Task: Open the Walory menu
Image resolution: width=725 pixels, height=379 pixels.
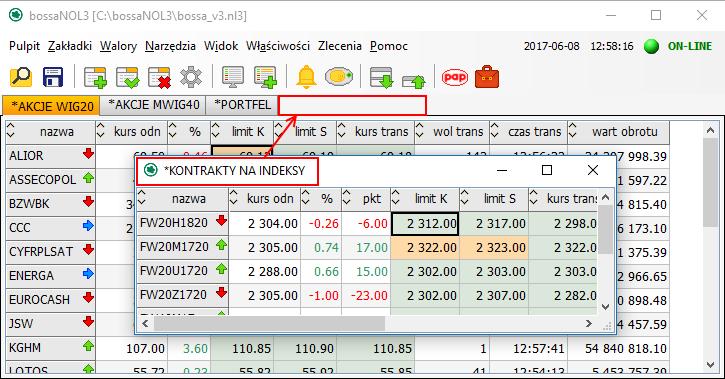Action: click(118, 46)
